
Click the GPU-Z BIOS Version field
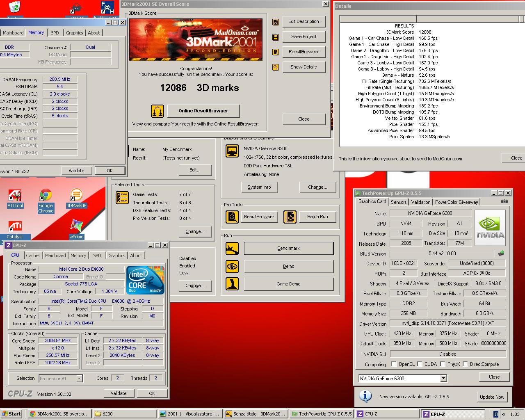pos(442,254)
